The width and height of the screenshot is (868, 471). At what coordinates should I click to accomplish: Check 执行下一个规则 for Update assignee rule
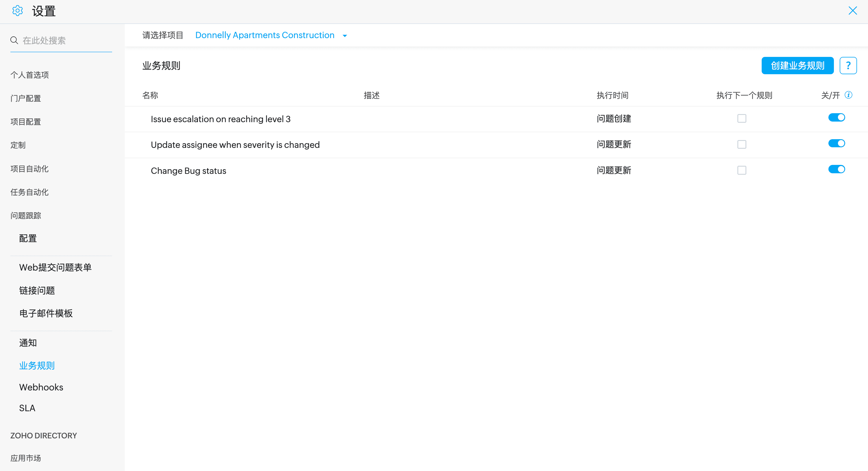(741, 144)
